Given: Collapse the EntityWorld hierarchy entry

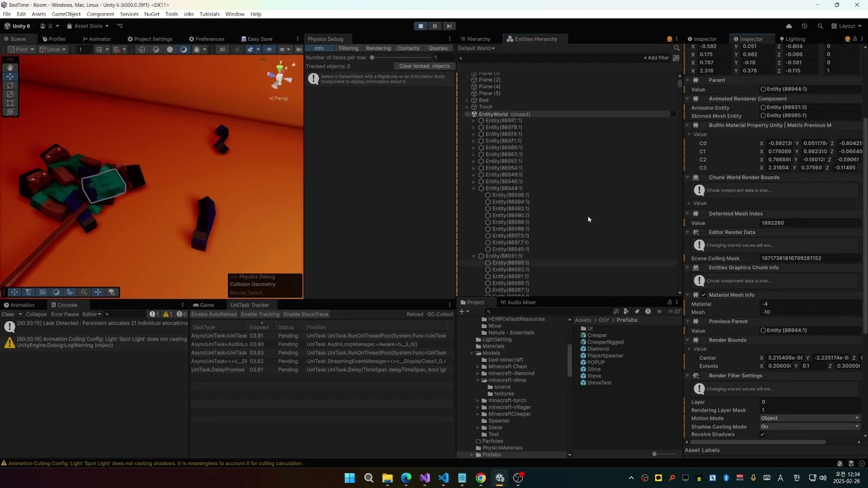Looking at the screenshot, I should click(x=468, y=114).
